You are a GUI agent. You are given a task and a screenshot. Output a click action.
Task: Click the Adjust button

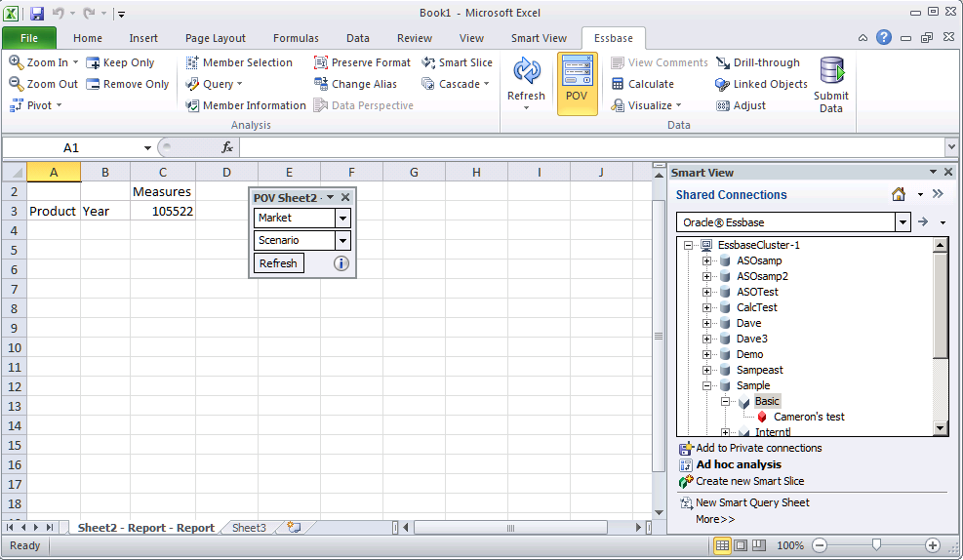[741, 105]
